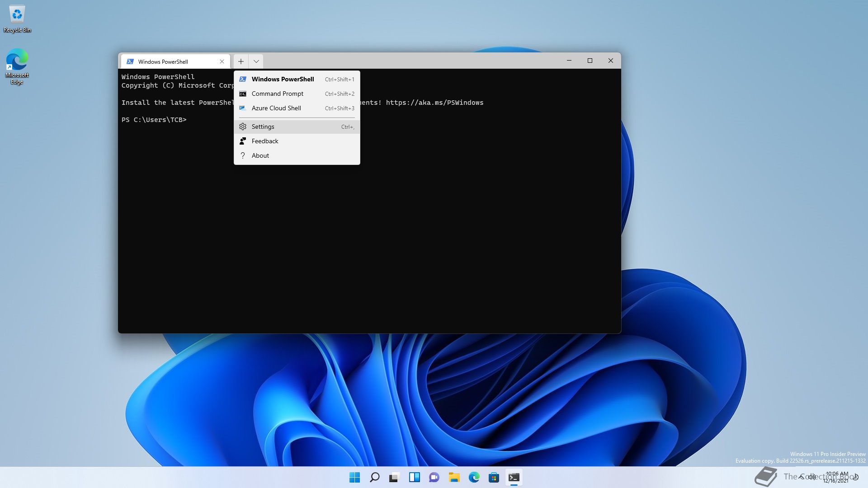Click the PowerShell icon on the tab
The image size is (868, 488).
[x=130, y=61]
